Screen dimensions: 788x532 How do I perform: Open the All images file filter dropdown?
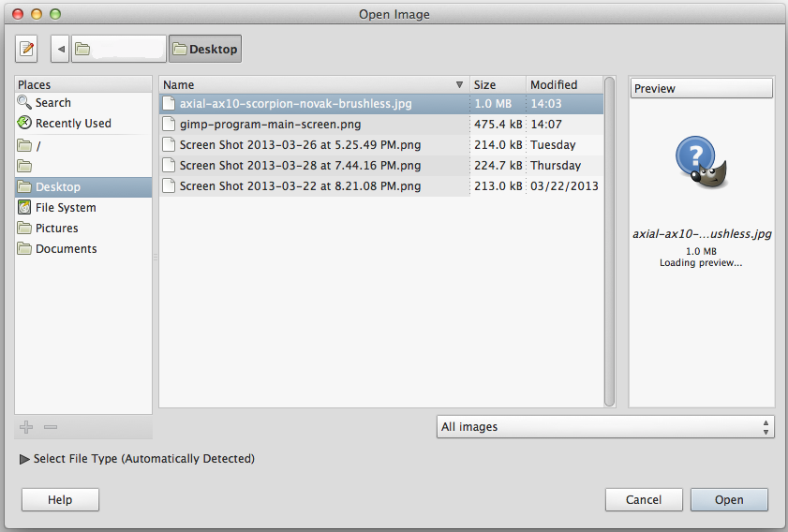click(x=605, y=427)
